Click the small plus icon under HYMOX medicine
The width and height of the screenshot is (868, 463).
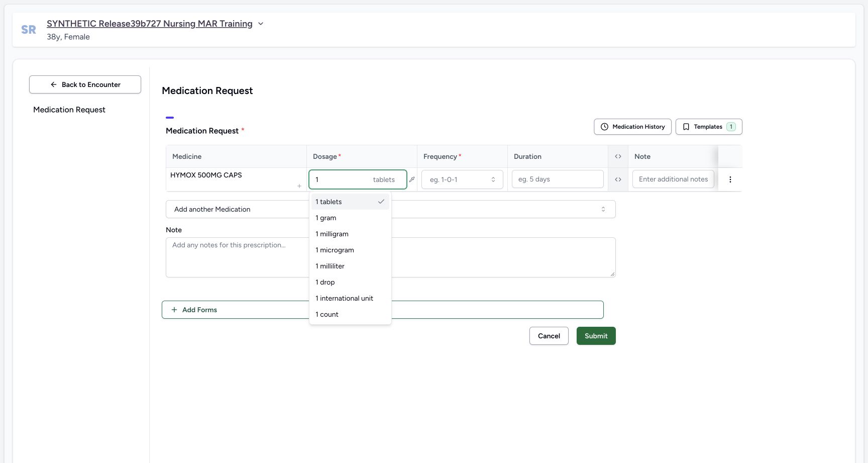(x=299, y=186)
